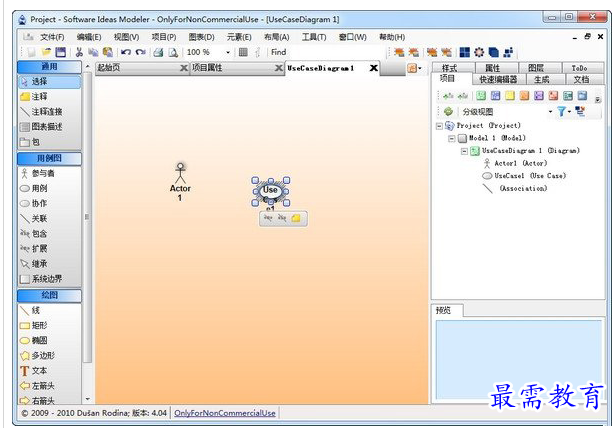The height and width of the screenshot is (428, 612).
Task: Select the 协作 collaboration tool
Action: pos(50,203)
